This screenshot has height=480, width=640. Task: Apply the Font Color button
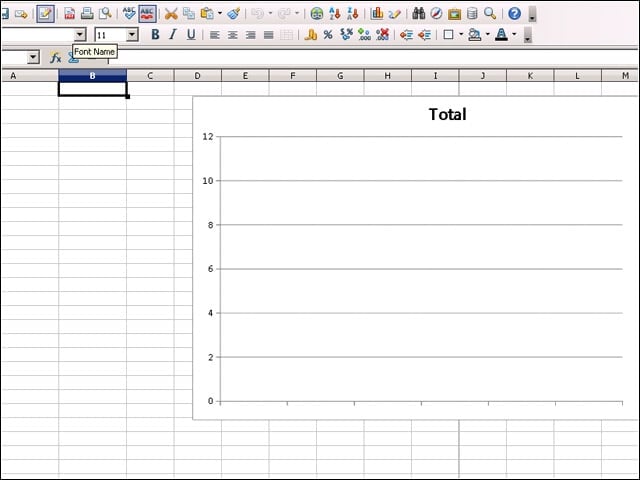pyautogui.click(x=501, y=35)
